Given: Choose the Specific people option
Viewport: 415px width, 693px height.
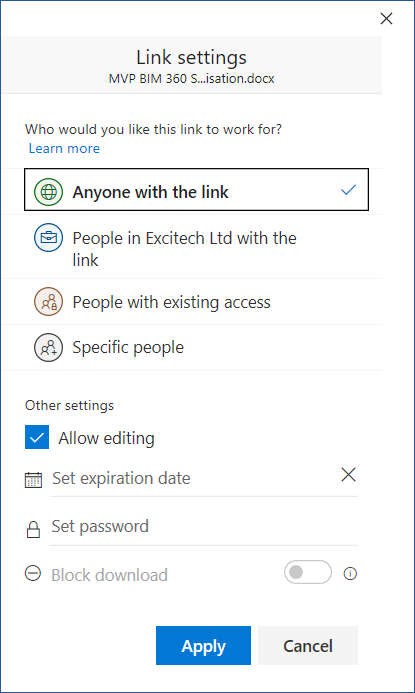Looking at the screenshot, I should 192,347.
